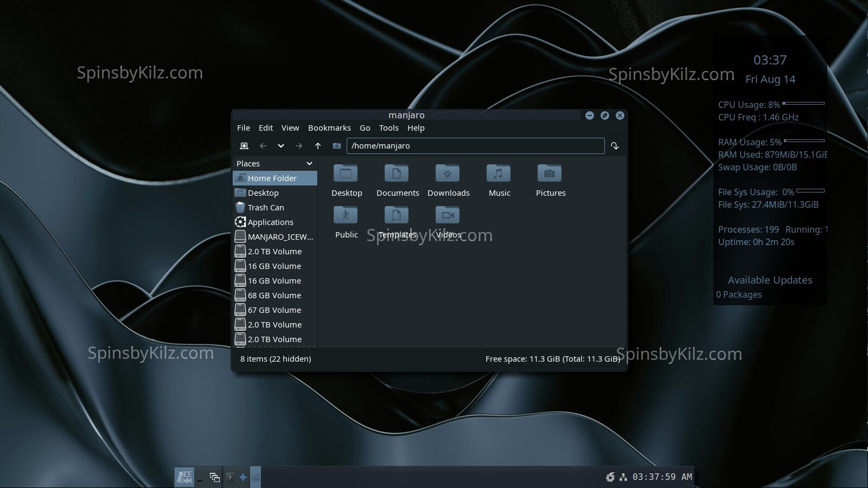Open the window list taskbar icon

click(x=215, y=477)
